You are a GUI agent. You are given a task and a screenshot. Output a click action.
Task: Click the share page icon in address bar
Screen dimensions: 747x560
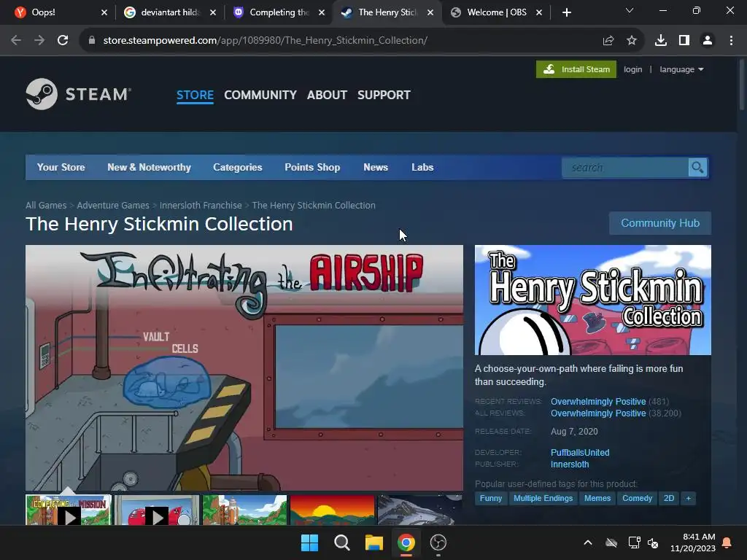[x=608, y=41]
